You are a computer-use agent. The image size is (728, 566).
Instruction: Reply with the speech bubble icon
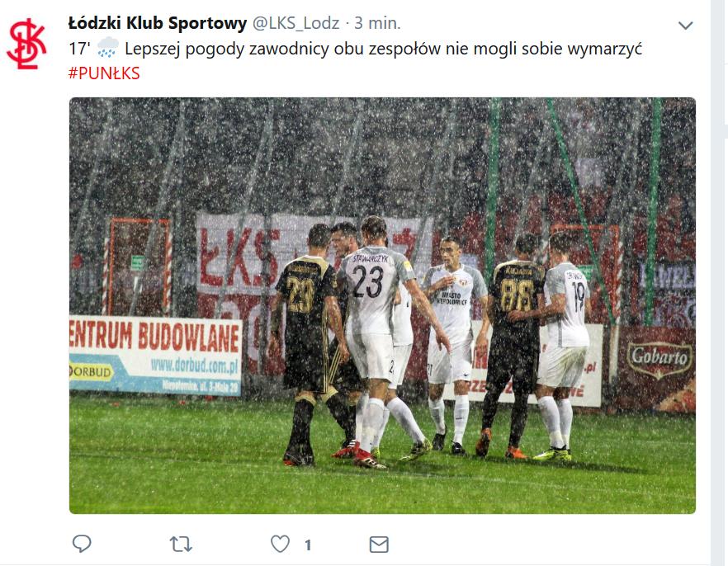click(x=82, y=543)
